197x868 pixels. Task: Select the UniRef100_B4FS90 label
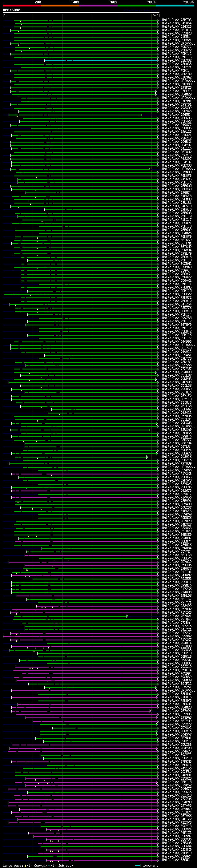tap(177, 382)
